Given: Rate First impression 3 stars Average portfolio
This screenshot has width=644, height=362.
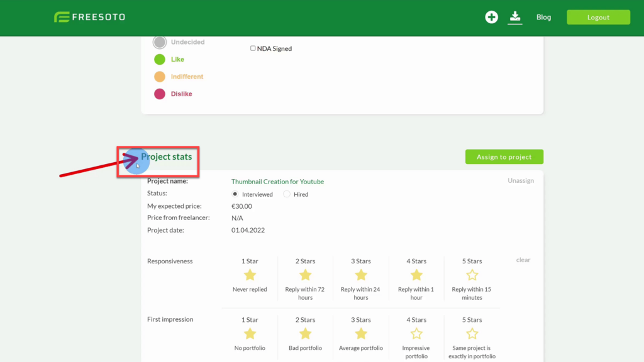Looking at the screenshot, I should coord(360,334).
